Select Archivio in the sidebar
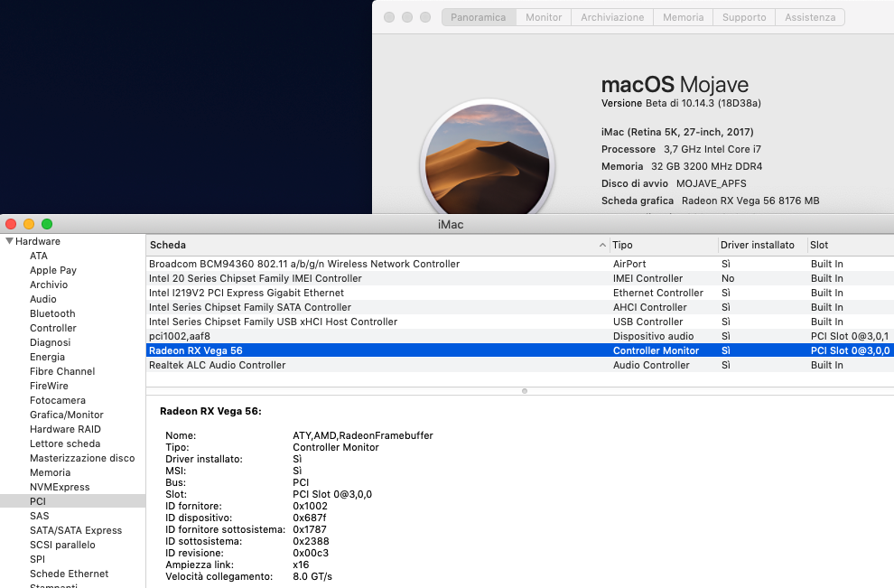894x588 pixels. pos(49,285)
